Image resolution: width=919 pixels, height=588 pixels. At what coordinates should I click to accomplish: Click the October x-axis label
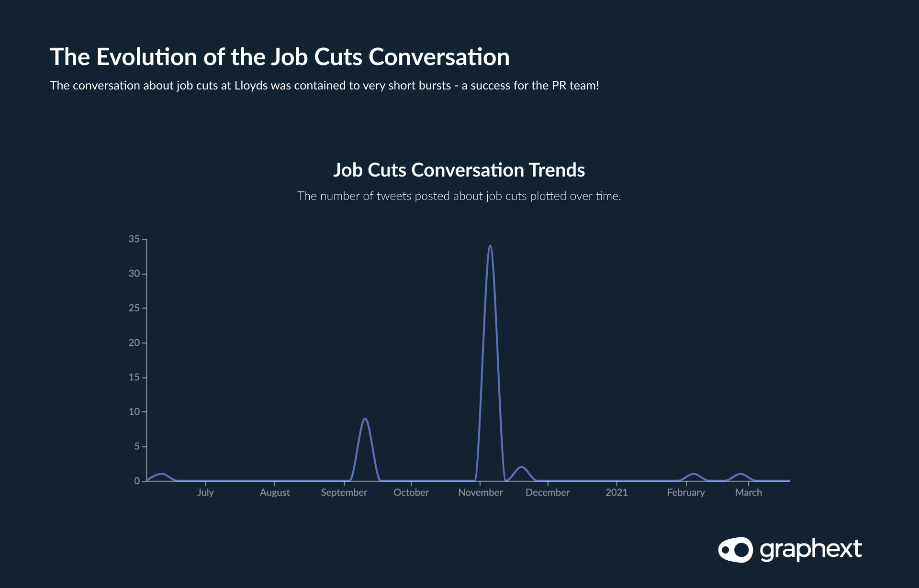(411, 492)
